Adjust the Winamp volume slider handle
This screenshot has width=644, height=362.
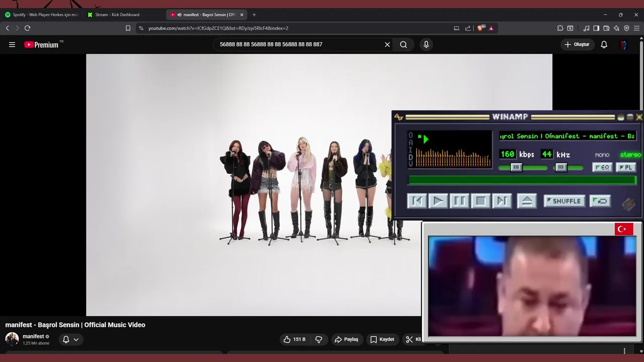pyautogui.click(x=516, y=167)
